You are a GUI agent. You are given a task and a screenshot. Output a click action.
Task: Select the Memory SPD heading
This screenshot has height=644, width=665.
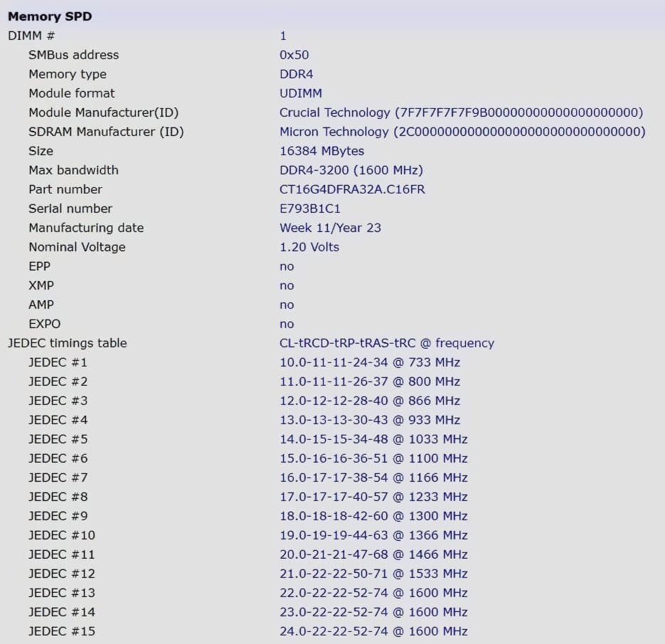point(50,16)
